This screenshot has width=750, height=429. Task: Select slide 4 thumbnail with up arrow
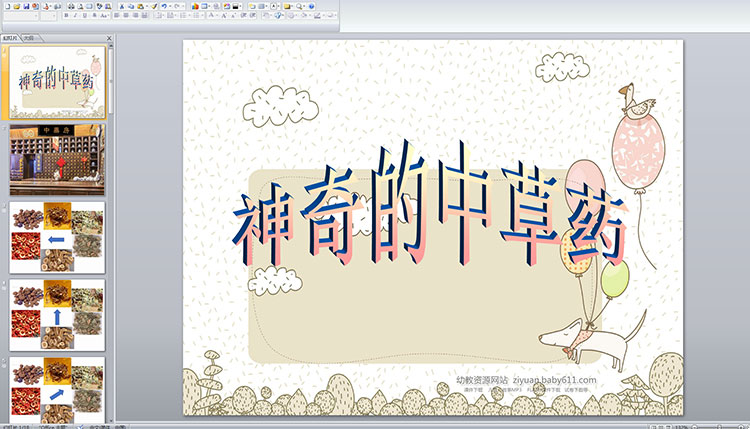(x=57, y=315)
